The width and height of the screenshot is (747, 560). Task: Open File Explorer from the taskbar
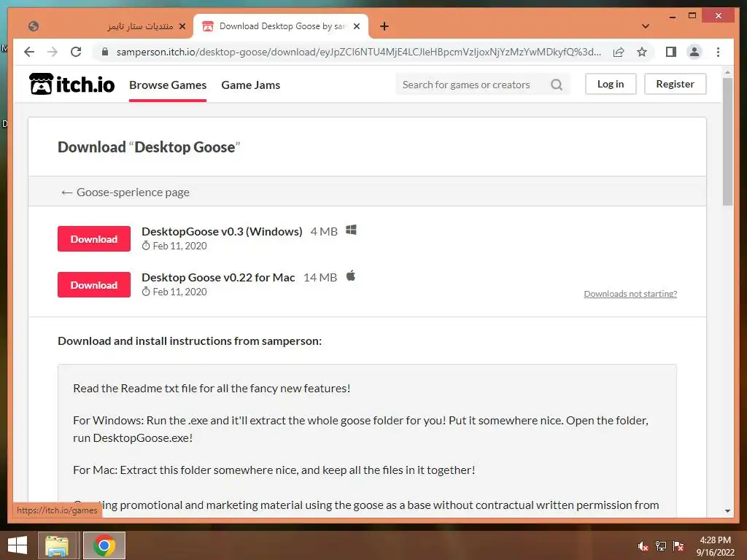57,545
